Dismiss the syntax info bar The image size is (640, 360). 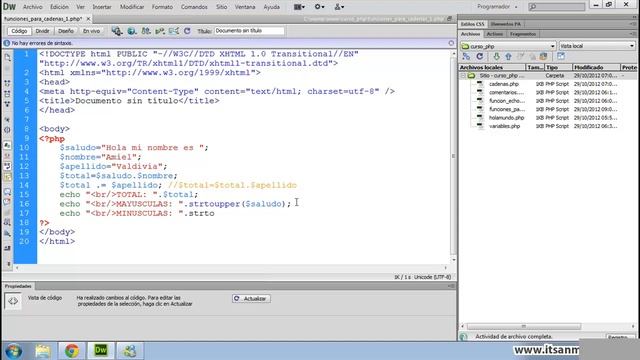tap(451, 43)
